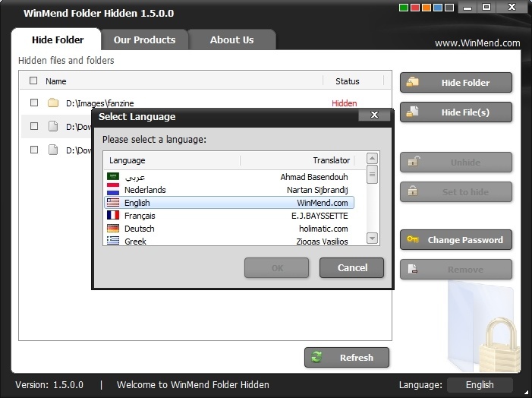532x398 pixels.
Task: Click the file lock icon on Hide File(s)
Action: [x=413, y=112]
